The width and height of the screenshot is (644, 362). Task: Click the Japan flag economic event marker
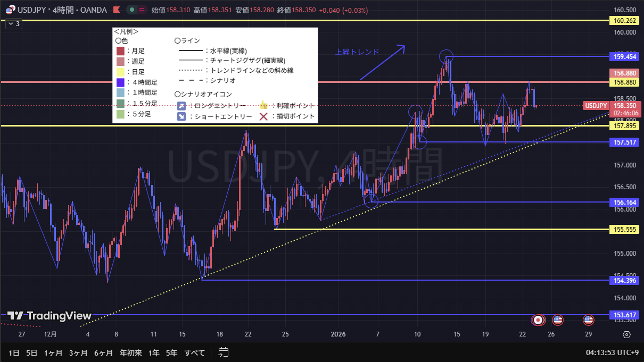539,320
